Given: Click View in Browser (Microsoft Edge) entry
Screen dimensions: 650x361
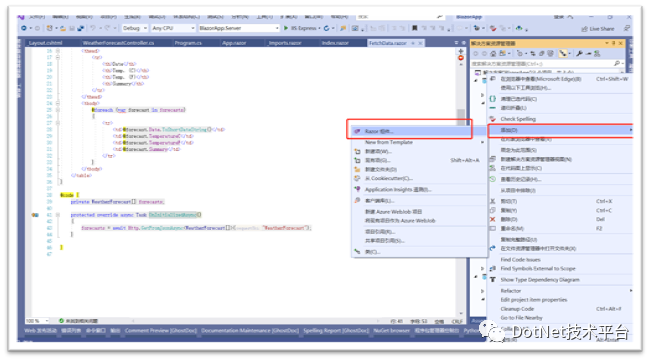Looking at the screenshot, I should (x=560, y=79).
